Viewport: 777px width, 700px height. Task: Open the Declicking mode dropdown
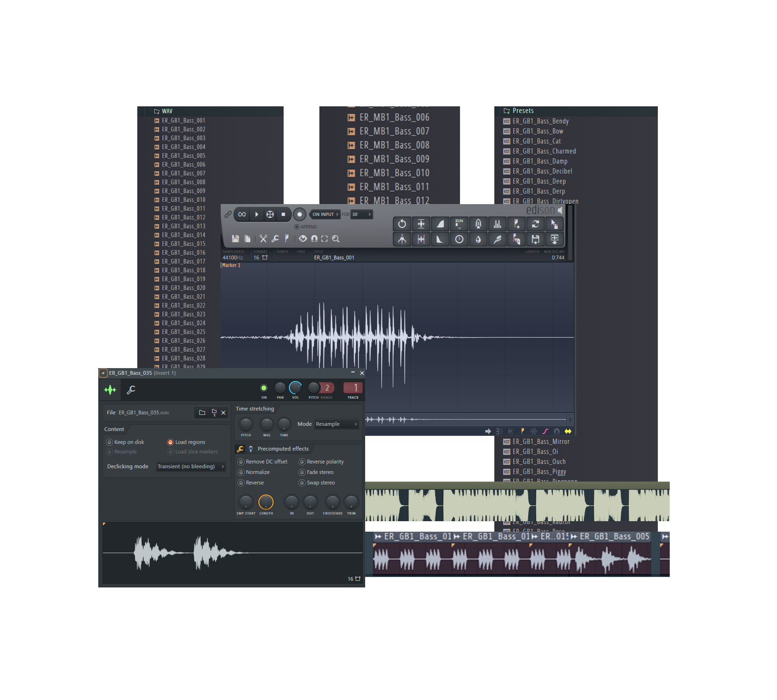click(191, 466)
